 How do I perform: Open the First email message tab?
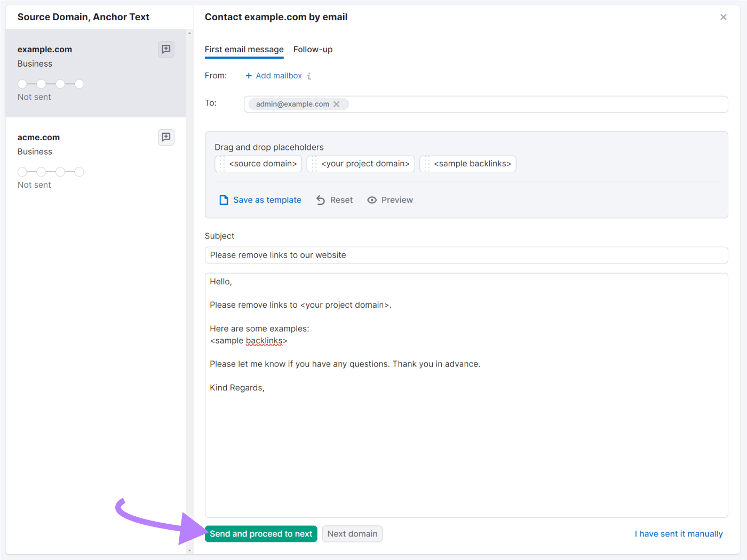click(244, 49)
